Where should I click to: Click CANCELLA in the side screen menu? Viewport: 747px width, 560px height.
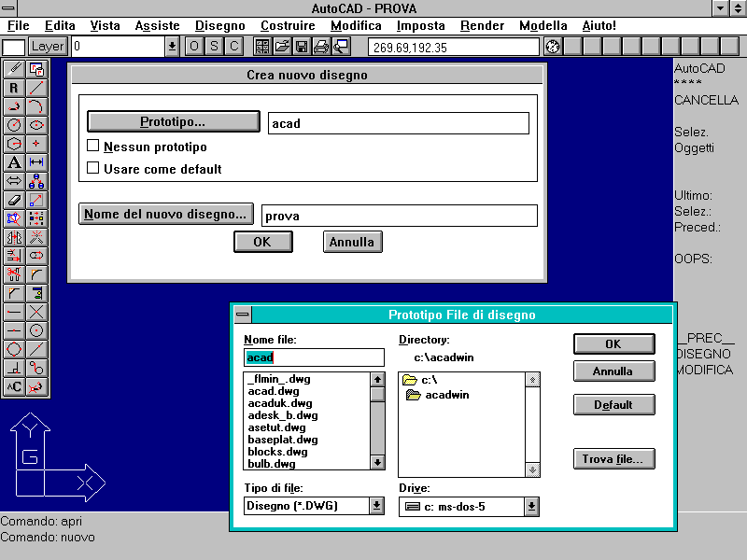pos(707,100)
